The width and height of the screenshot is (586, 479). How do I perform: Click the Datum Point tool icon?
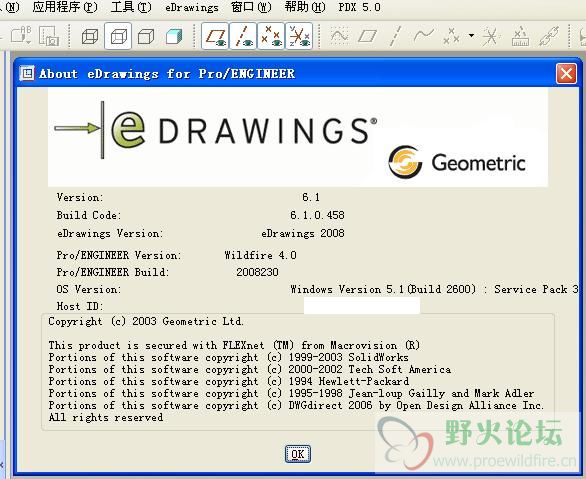point(451,36)
